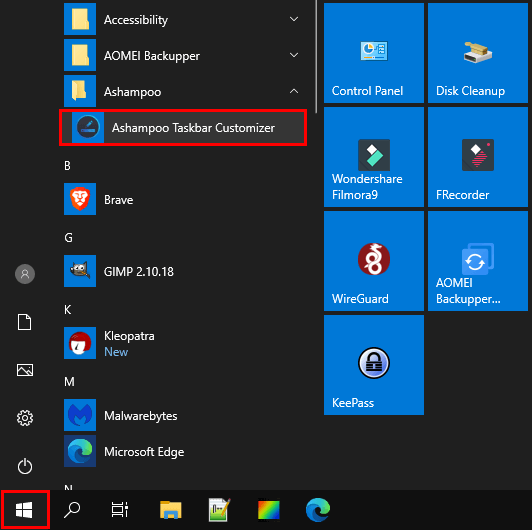This screenshot has height=530, width=532.
Task: Launch the WireGuard tile
Action: [374, 261]
